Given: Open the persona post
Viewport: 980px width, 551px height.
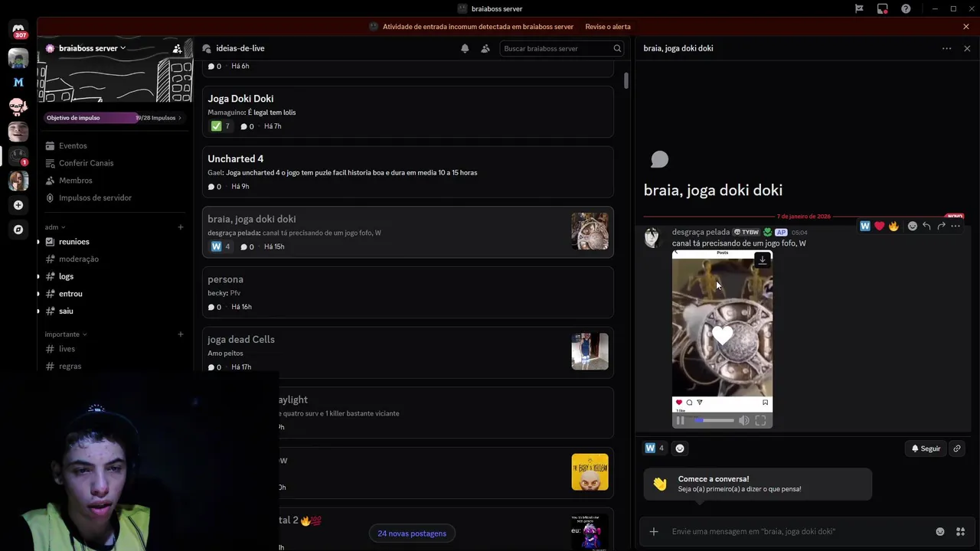Looking at the screenshot, I should (x=407, y=292).
